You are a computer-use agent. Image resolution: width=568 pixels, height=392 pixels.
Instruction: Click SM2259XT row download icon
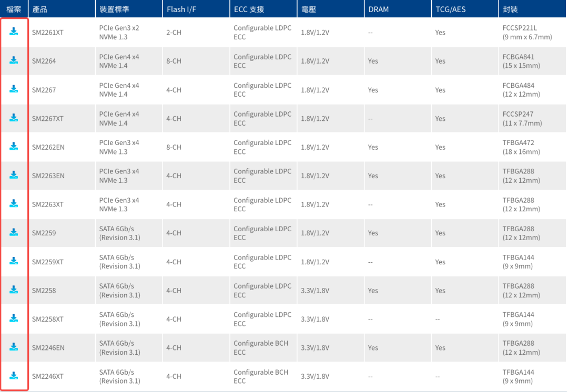click(x=14, y=261)
